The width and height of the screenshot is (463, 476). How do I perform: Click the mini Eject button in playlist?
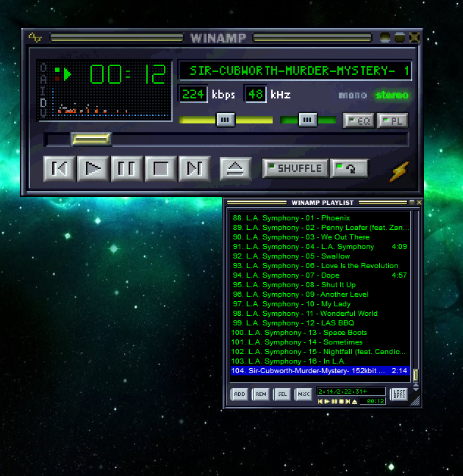pos(354,402)
